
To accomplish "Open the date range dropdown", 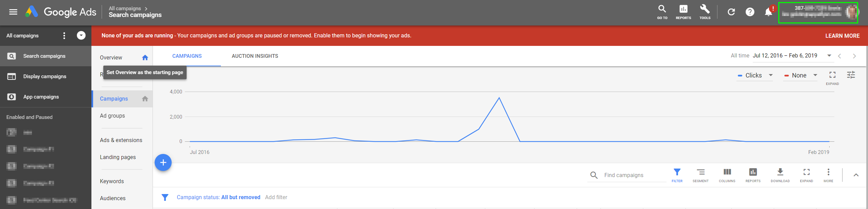I will (792, 56).
